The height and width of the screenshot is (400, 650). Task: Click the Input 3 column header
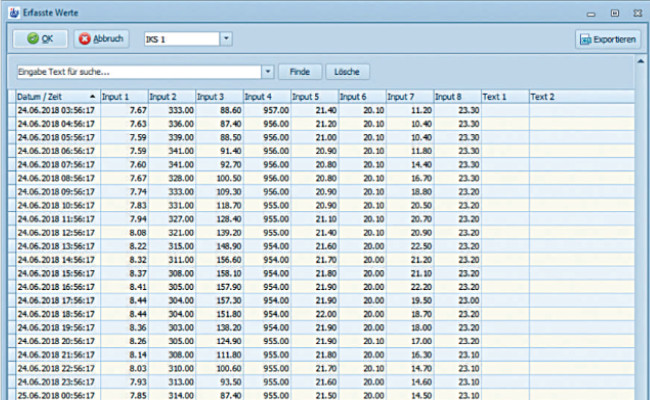[219, 97]
